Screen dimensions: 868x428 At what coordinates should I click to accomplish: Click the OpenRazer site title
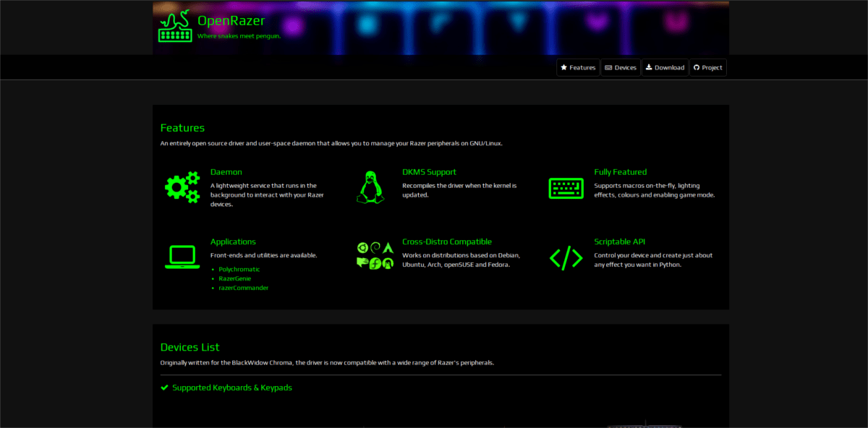[x=231, y=20]
